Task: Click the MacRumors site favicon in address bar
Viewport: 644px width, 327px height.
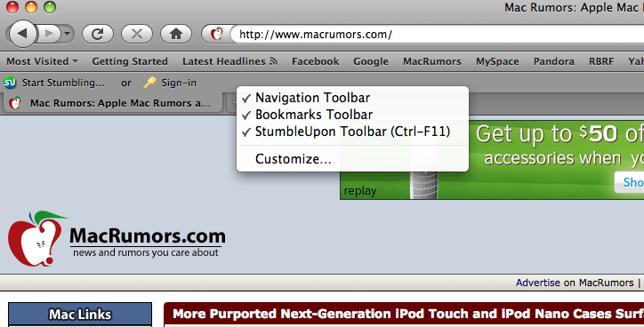Action: (x=216, y=34)
